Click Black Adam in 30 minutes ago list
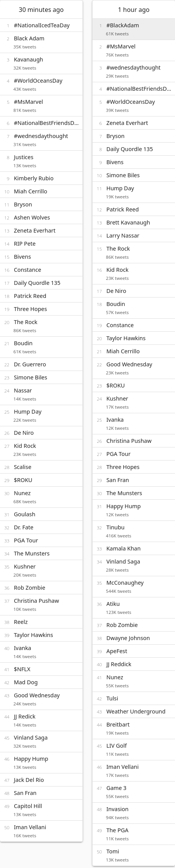 41,42
